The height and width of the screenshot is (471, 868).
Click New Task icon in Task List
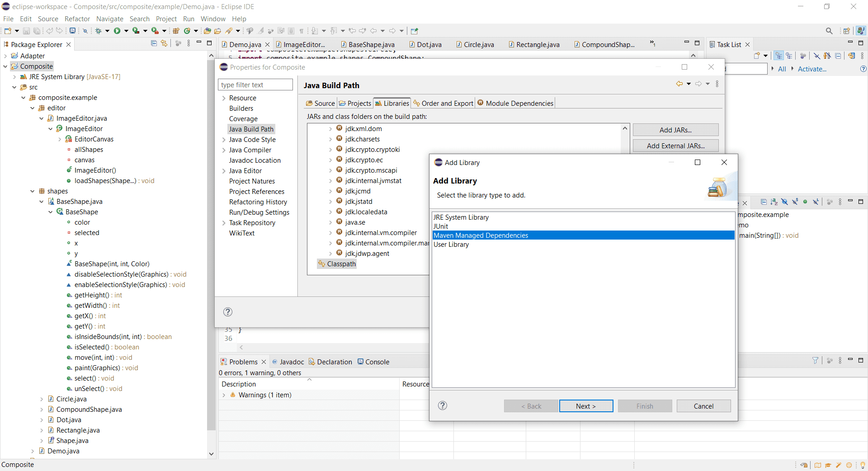[757, 56]
